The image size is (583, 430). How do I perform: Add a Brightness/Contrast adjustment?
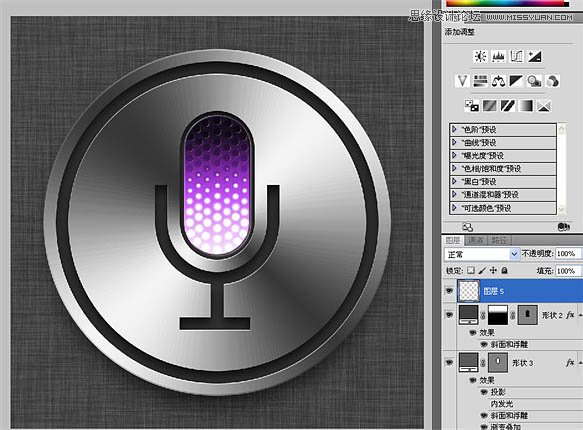coord(480,56)
